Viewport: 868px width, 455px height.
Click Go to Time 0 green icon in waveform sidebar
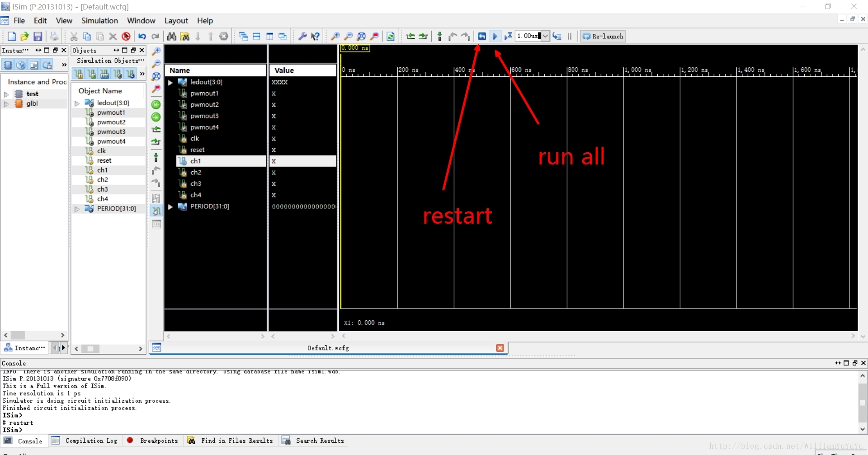[x=156, y=105]
